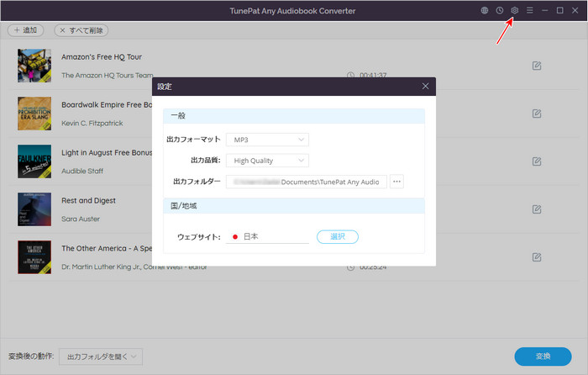Open the conversion history clock icon
The height and width of the screenshot is (375, 588).
pos(500,11)
